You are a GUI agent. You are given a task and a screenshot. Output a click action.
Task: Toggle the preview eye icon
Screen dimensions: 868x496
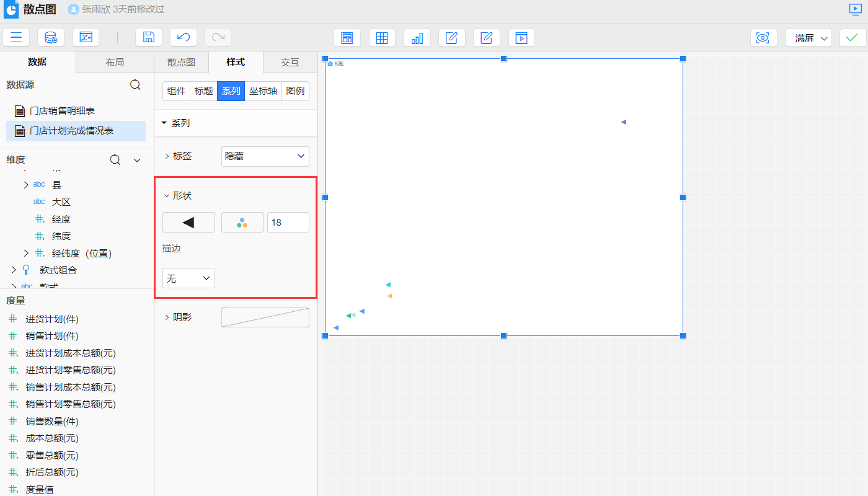(763, 38)
